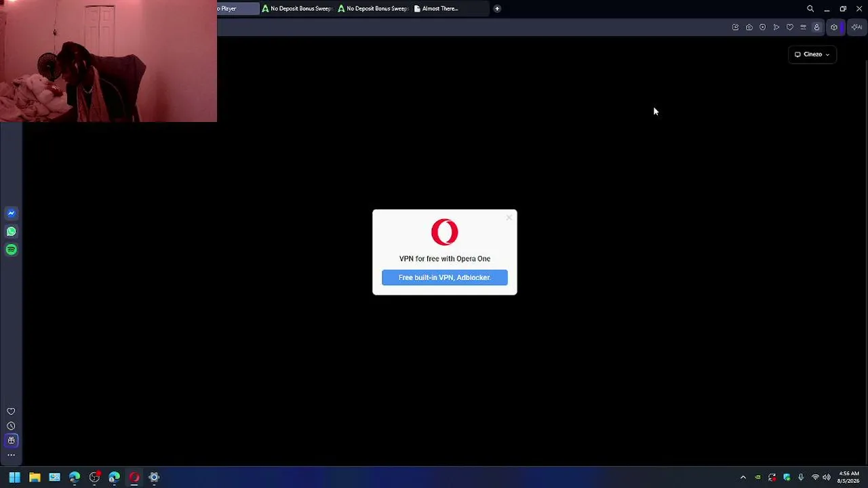868x488 pixels.
Task: Close the Opera VPN popup
Action: (509, 218)
